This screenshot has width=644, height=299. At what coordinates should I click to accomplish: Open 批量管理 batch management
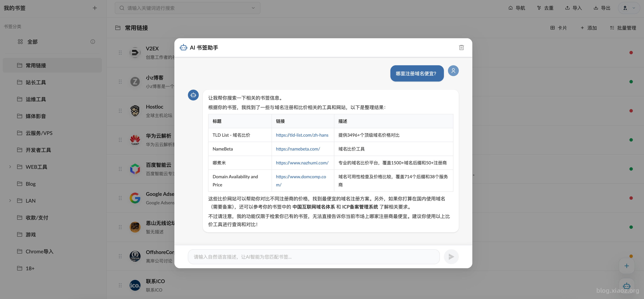(623, 28)
